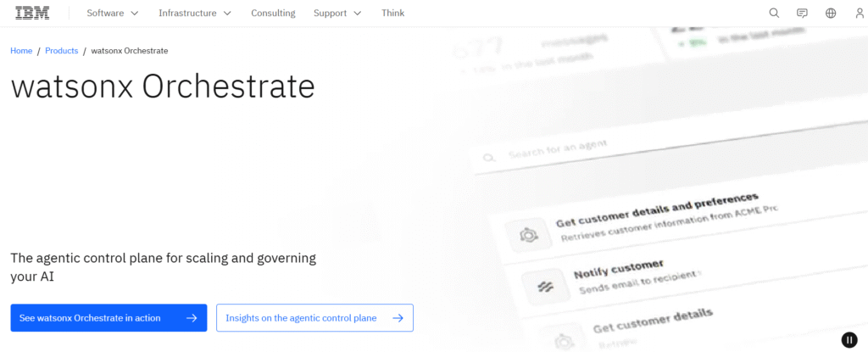Viewport: 868px width, 352px height.
Task: Pause the hero animation with pause button
Action: (x=849, y=339)
